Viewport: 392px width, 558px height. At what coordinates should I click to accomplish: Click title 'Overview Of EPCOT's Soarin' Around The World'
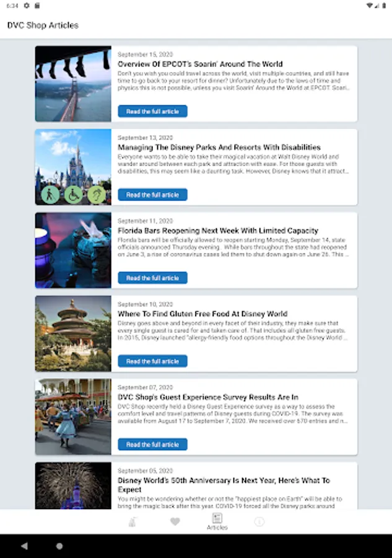coord(200,64)
